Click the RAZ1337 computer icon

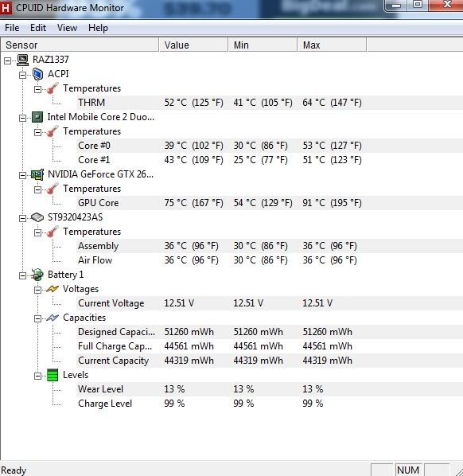[x=23, y=60]
